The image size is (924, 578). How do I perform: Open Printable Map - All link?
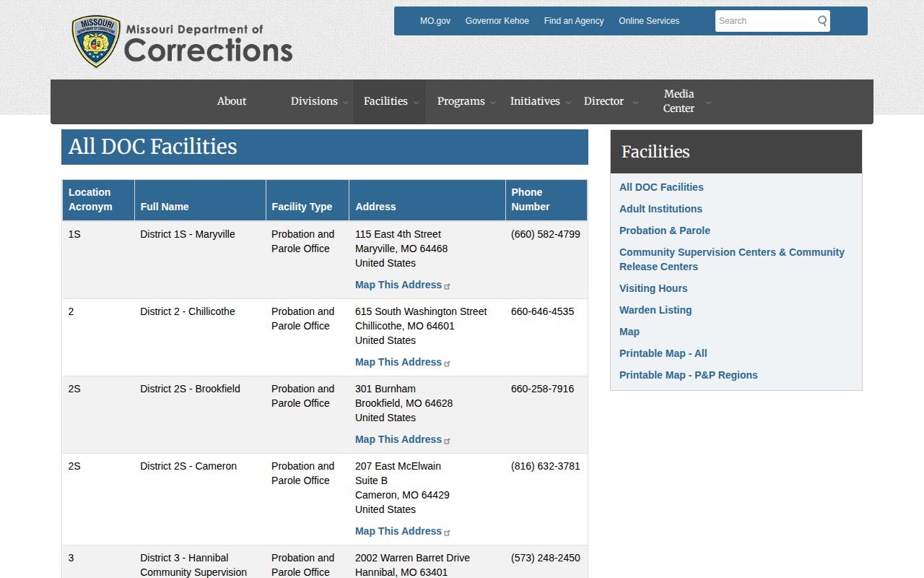coord(663,353)
